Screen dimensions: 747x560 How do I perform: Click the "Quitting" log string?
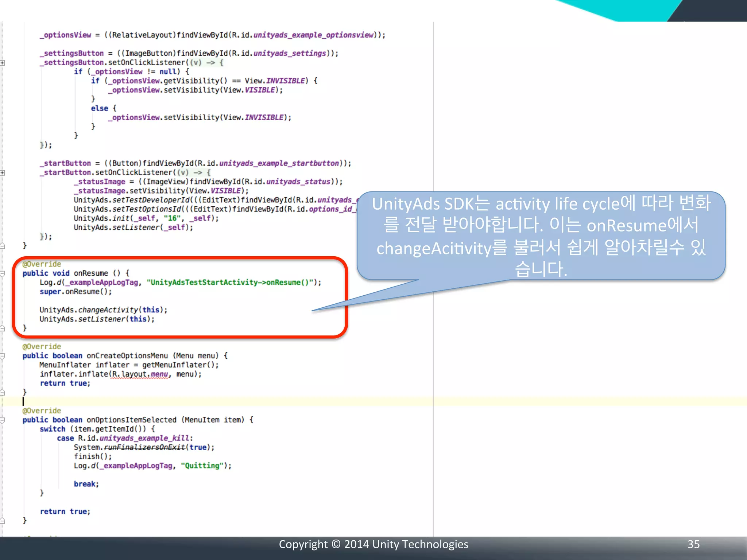(202, 466)
